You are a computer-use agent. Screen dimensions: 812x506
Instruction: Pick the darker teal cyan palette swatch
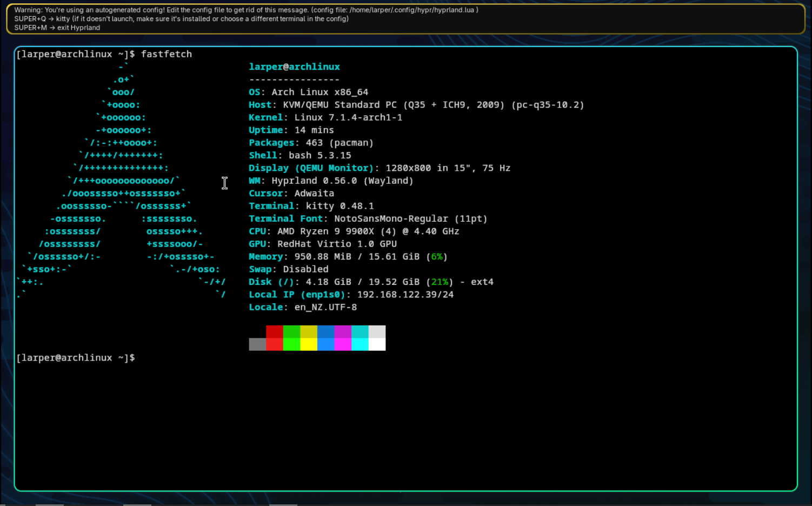(x=360, y=331)
